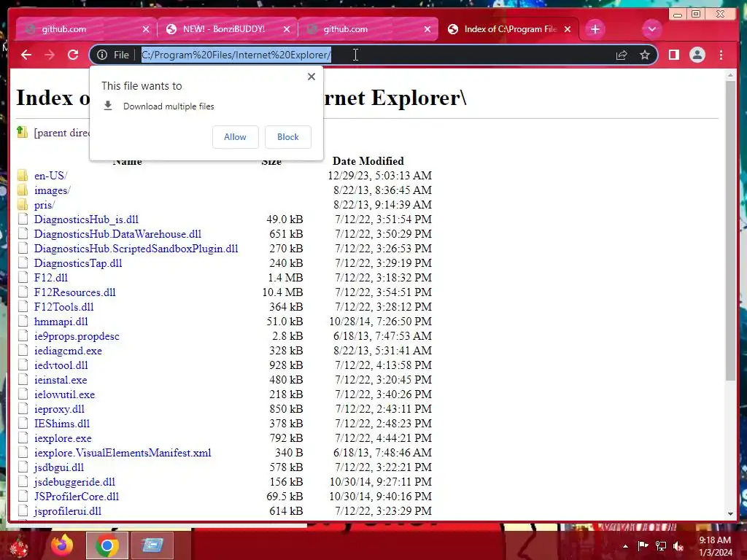Open jsdbgui.dll file link

[59, 467]
